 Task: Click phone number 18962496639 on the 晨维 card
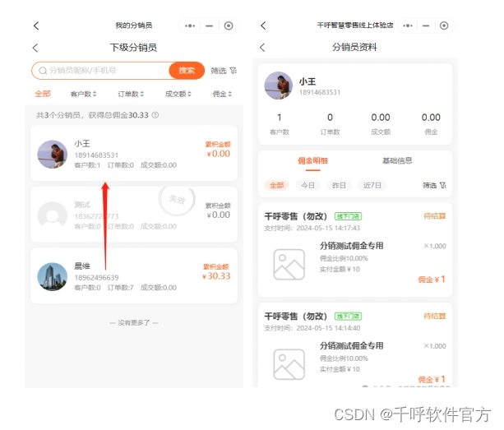[x=96, y=278]
